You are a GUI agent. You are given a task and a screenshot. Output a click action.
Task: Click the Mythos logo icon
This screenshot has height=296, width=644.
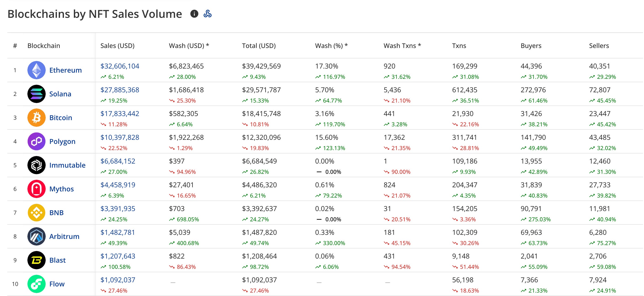pyautogui.click(x=37, y=189)
